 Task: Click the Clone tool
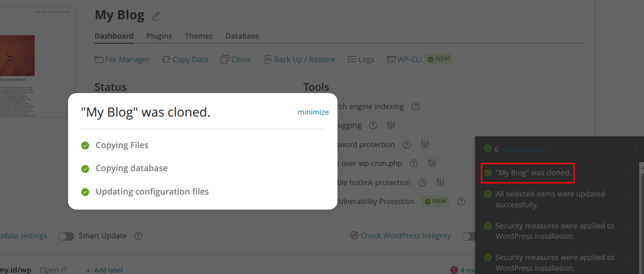[236, 59]
